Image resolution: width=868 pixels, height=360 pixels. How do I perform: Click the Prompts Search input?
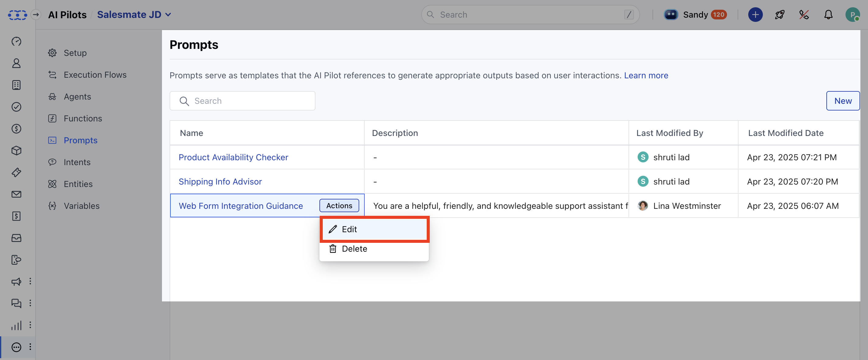tap(242, 101)
